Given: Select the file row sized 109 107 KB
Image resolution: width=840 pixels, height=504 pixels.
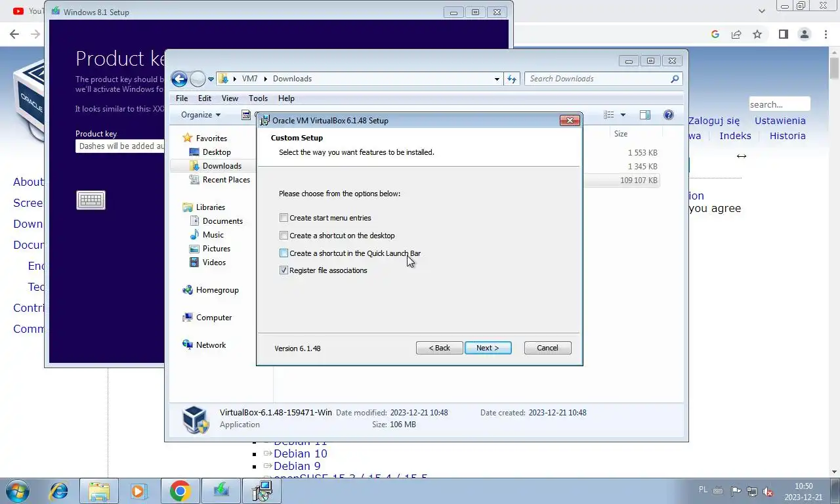Looking at the screenshot, I should (621, 180).
